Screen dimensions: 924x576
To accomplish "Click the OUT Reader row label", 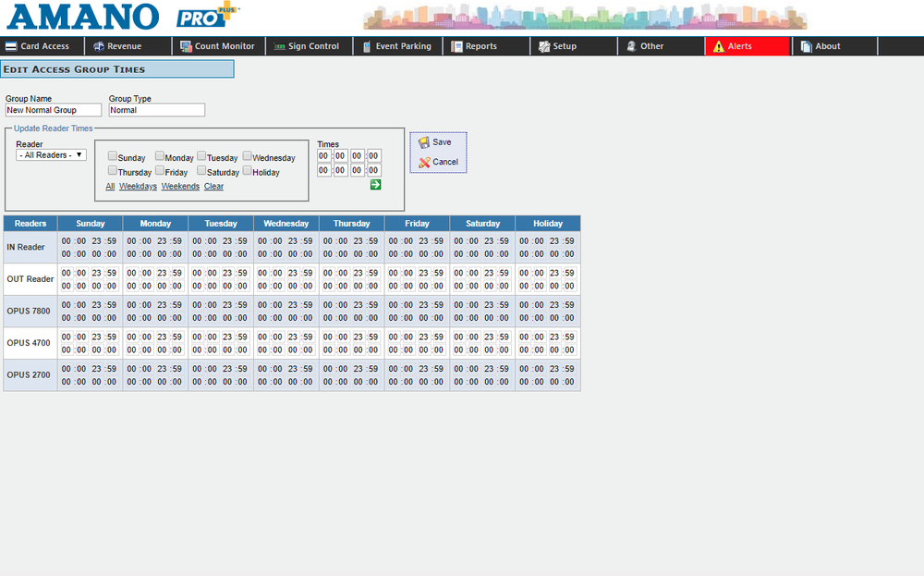I will coord(30,279).
